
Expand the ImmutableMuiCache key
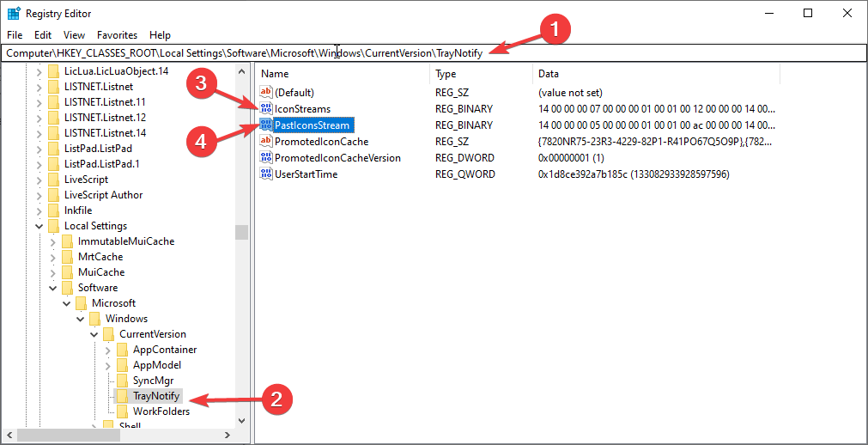(x=52, y=241)
